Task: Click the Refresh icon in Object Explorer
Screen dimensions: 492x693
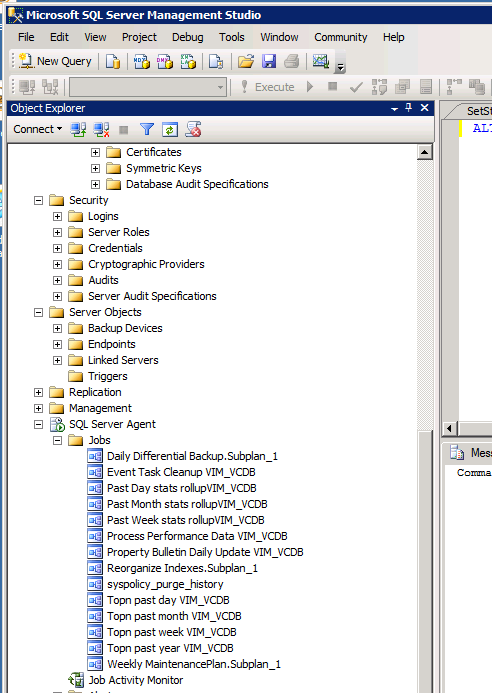Action: pyautogui.click(x=170, y=129)
